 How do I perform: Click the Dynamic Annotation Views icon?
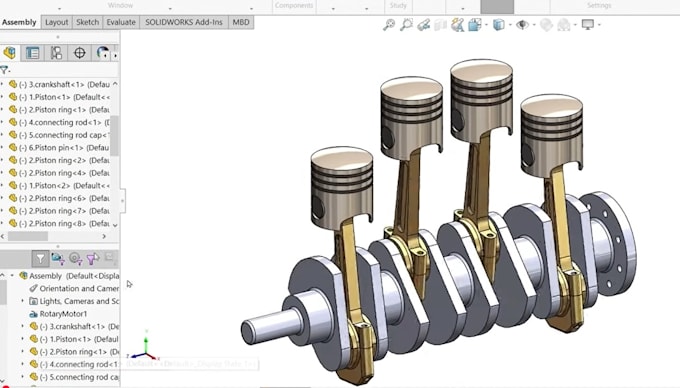point(458,25)
